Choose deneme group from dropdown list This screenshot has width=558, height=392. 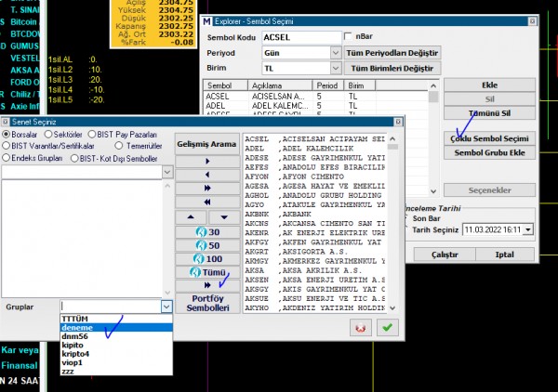pyautogui.click(x=116, y=327)
